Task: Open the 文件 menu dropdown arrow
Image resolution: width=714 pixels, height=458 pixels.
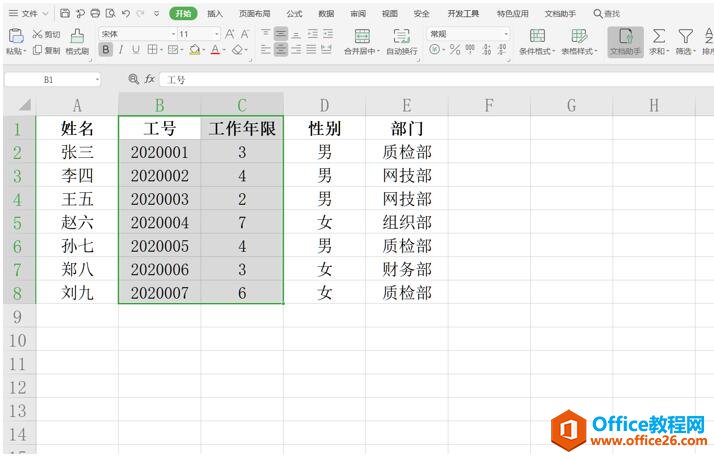Action: 45,14
